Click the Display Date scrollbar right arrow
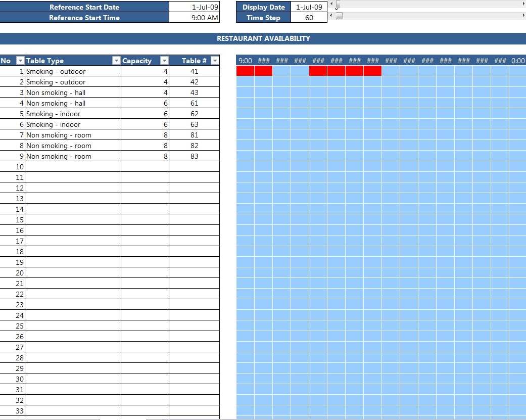The image size is (526, 420). 523,5
